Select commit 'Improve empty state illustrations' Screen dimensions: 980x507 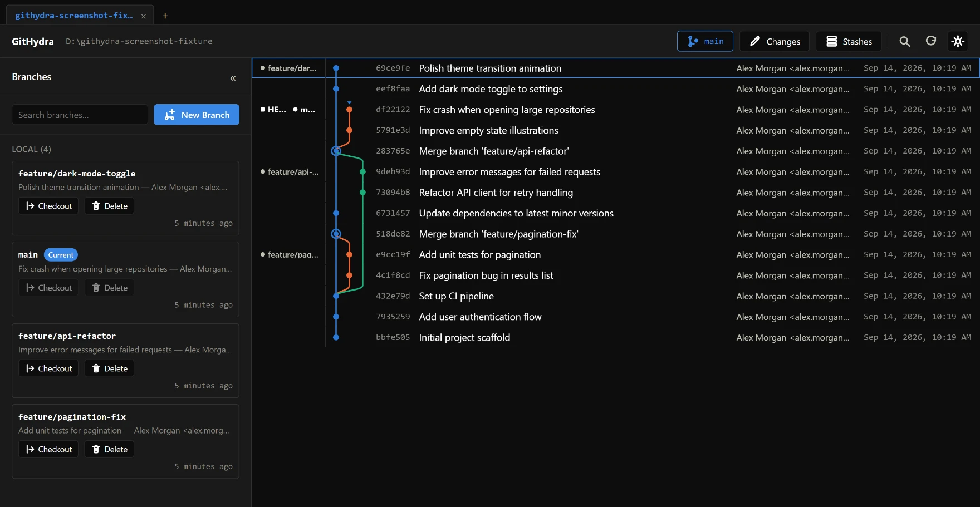[x=615, y=130]
